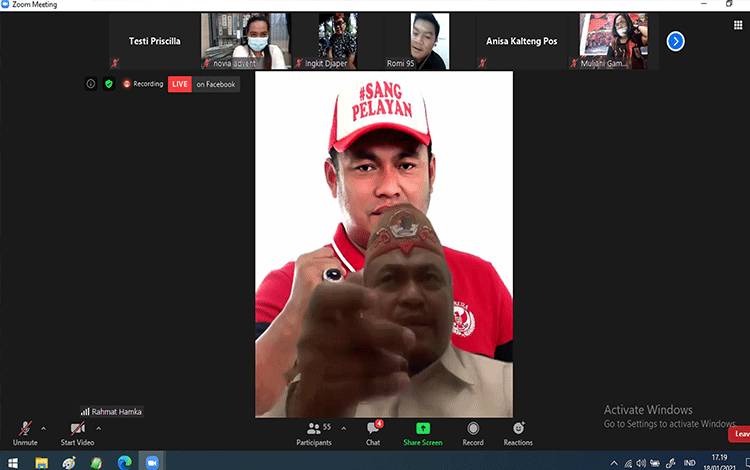Click the red LIVE badge
Screen dimensions: 750x470
(180, 84)
